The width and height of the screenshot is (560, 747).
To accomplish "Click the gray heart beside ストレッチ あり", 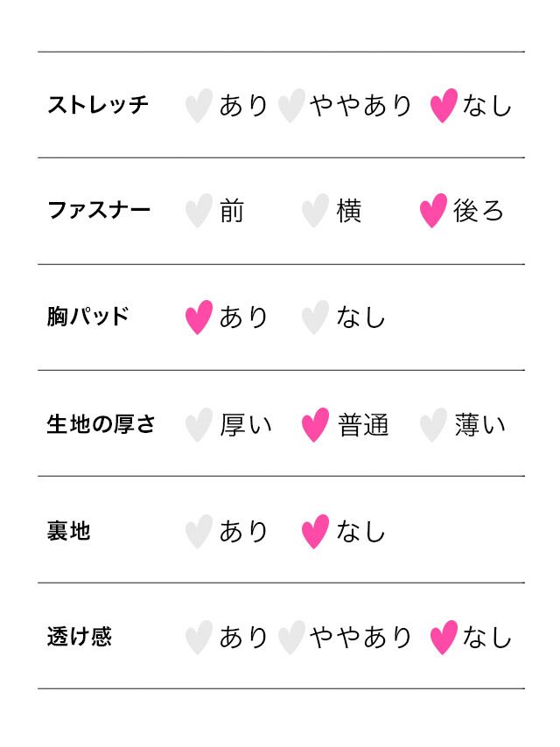I will pyautogui.click(x=199, y=106).
